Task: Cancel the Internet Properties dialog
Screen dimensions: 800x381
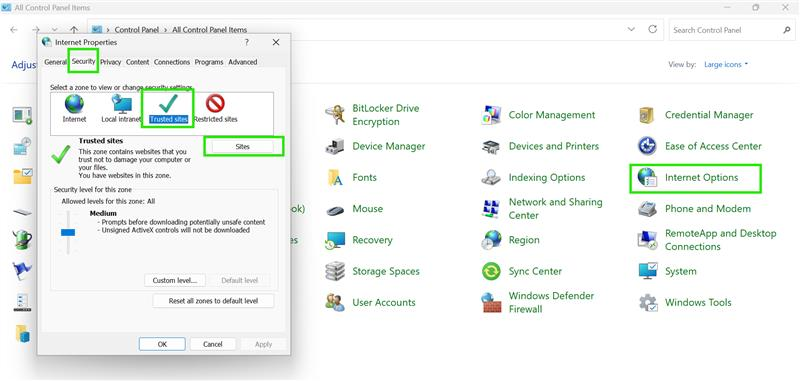Action: point(213,344)
